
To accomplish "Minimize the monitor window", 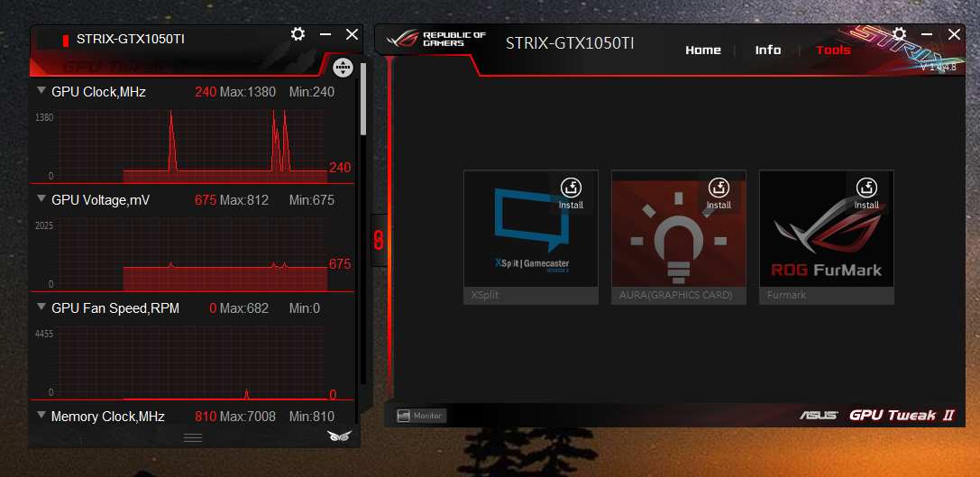I will click(325, 34).
